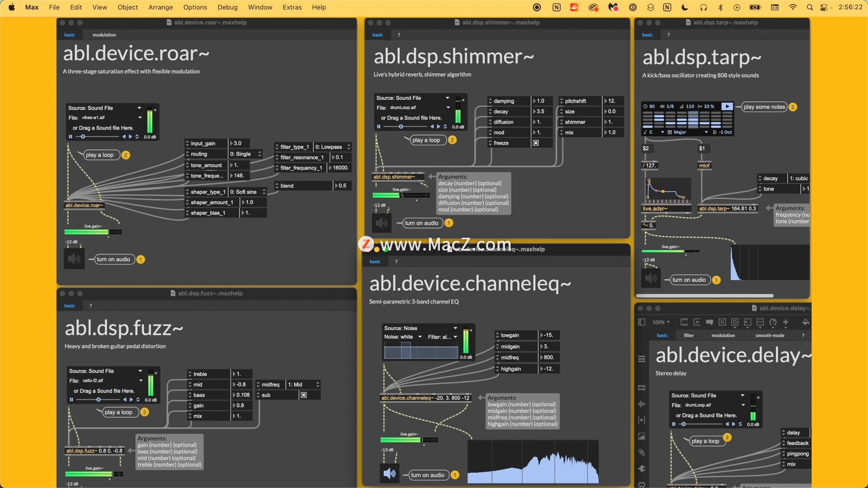868x488 pixels.
Task: Toggle the freeze checkbox in shimmer window
Action: [x=536, y=143]
